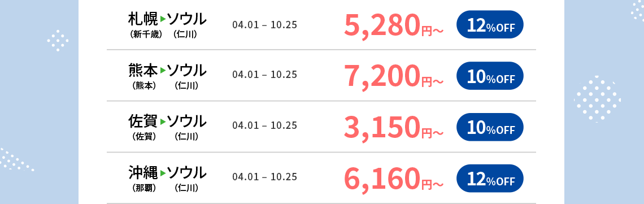This screenshot has height=204, width=644.
Task: Click the 12%OFF badge for Sapporo route
Action: pyautogui.click(x=490, y=25)
